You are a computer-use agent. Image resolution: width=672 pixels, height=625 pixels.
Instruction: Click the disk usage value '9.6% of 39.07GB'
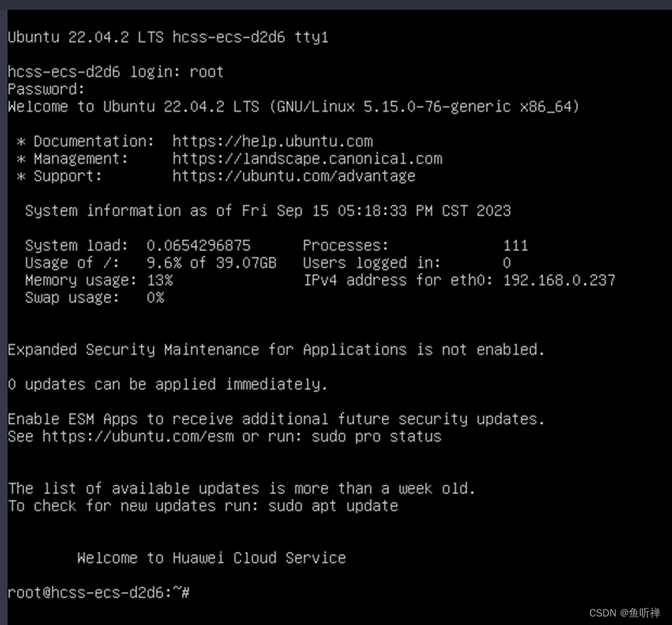pos(212,263)
